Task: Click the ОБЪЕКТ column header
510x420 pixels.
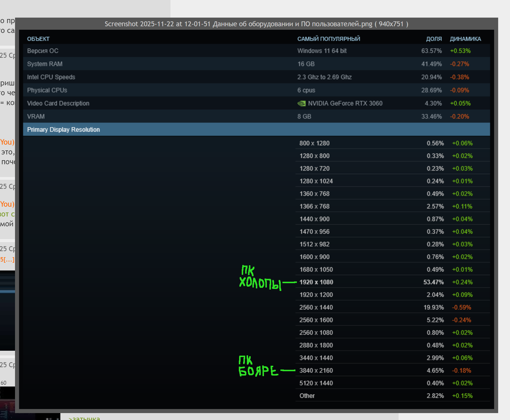Action: click(x=38, y=39)
